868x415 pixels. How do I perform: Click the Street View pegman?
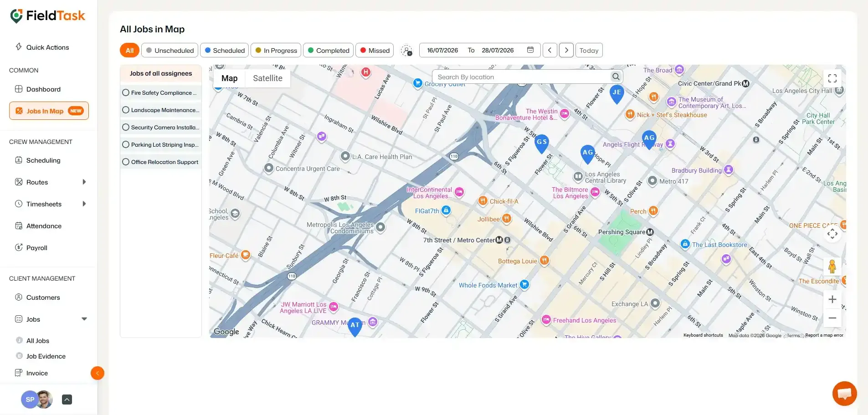pos(832,266)
